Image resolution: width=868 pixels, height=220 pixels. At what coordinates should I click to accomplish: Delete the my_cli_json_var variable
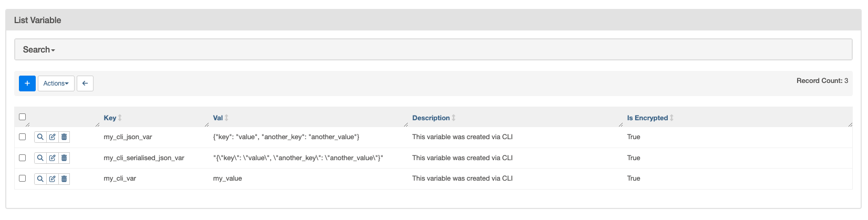click(64, 137)
